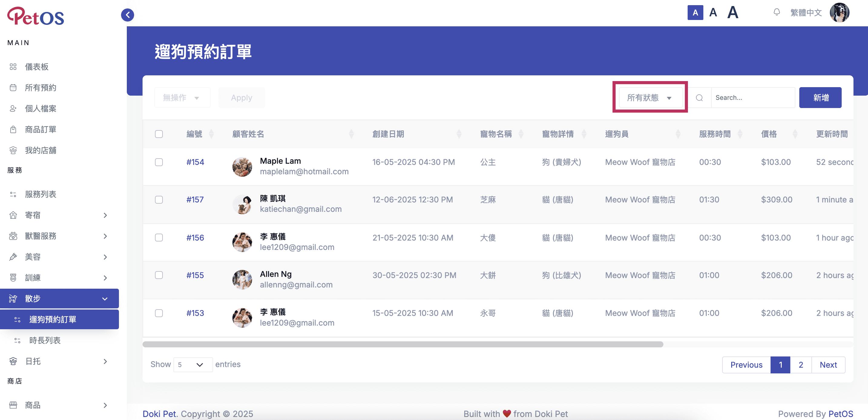Open order link #157

point(195,200)
